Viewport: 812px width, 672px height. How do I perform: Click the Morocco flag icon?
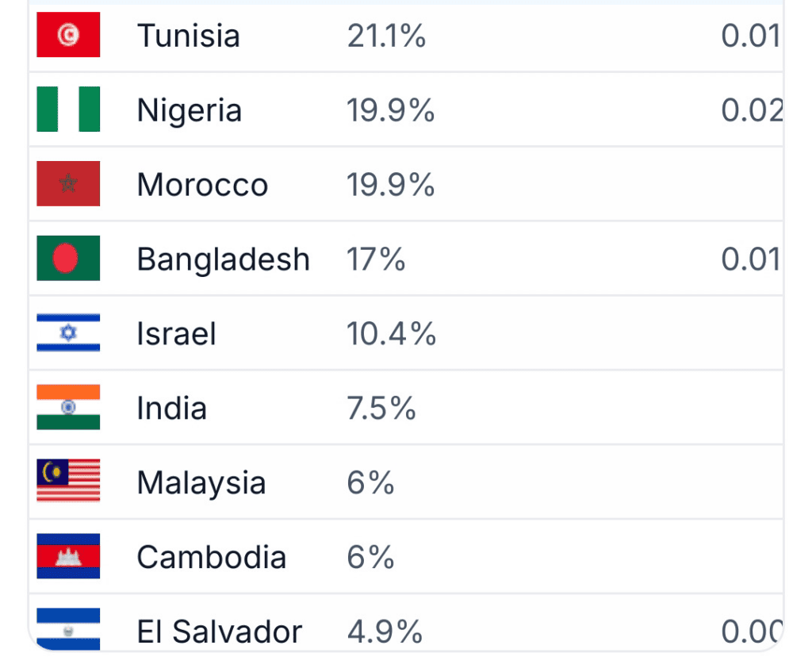click(68, 183)
